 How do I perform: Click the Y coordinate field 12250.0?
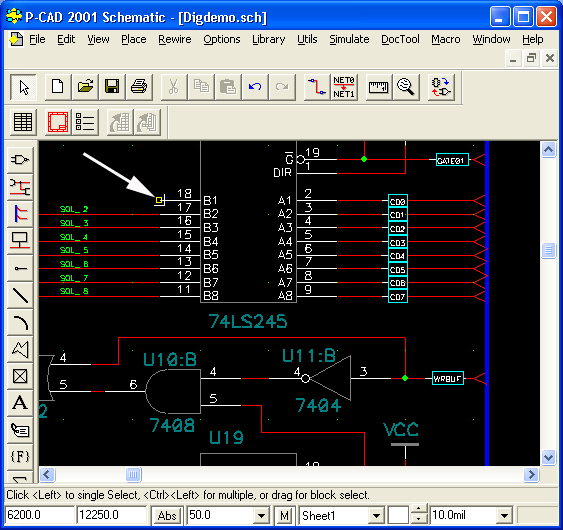(x=112, y=515)
